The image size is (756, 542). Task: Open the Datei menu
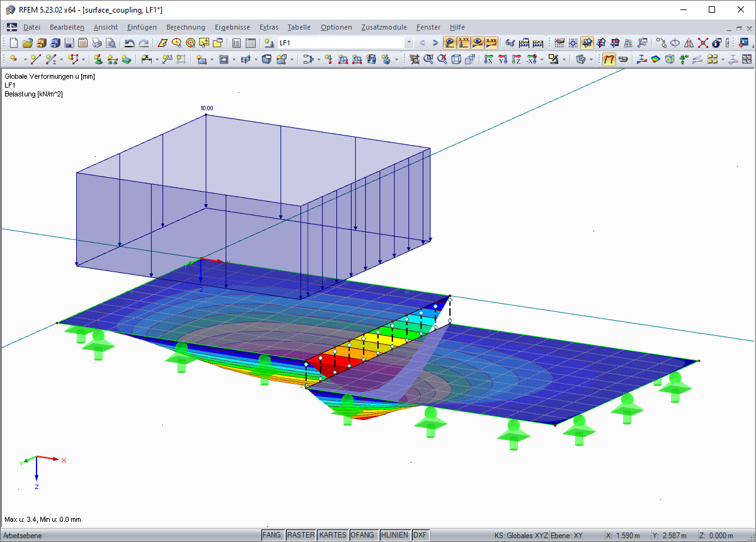[x=31, y=27]
